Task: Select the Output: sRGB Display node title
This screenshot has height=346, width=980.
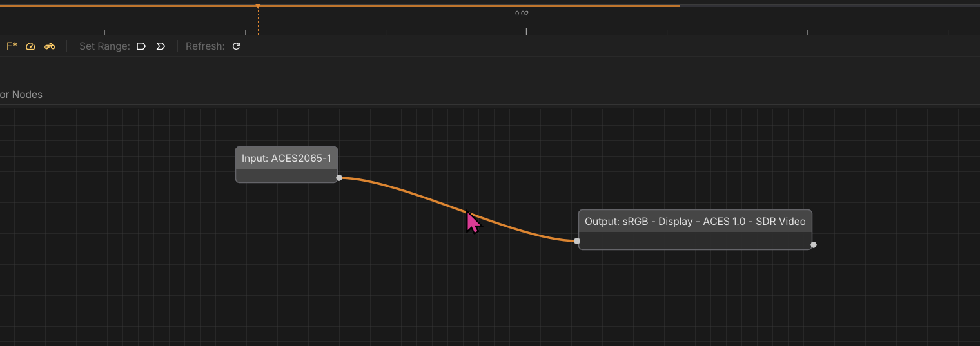Action: (695, 221)
